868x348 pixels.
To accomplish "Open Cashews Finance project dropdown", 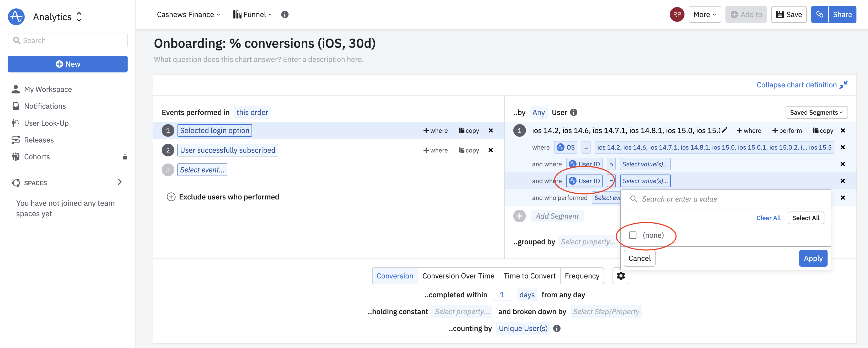I will (x=188, y=14).
